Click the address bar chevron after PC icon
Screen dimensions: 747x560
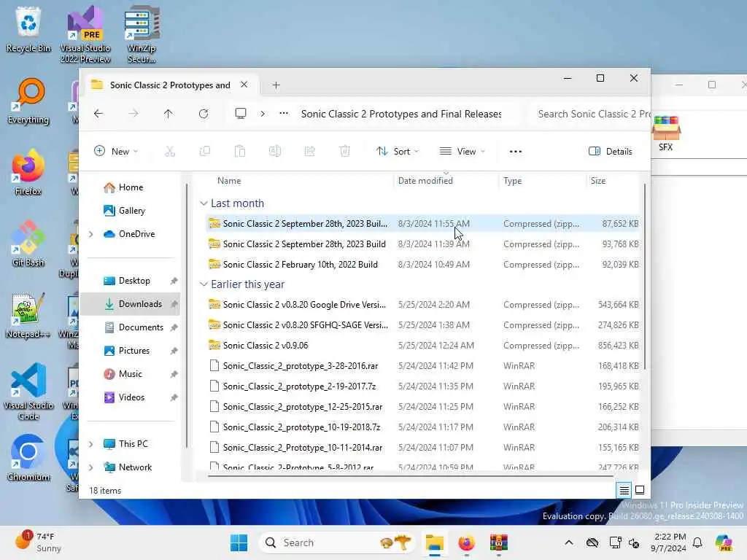(263, 114)
